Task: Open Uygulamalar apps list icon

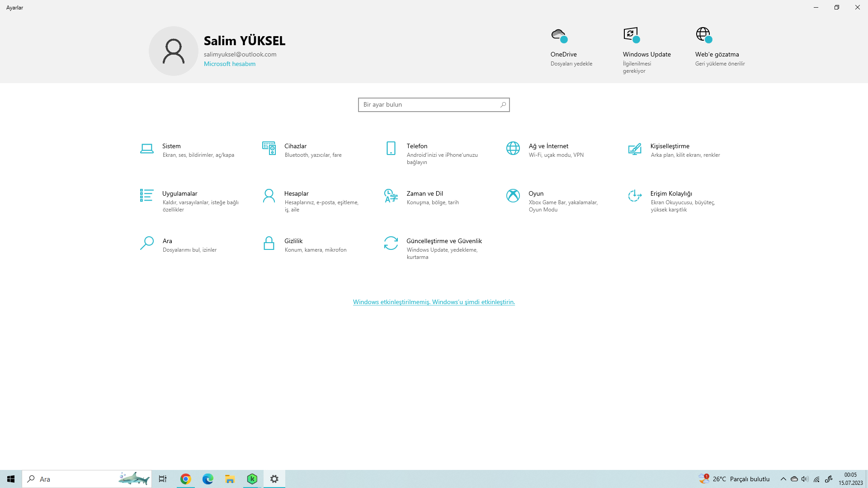Action: pos(146,195)
